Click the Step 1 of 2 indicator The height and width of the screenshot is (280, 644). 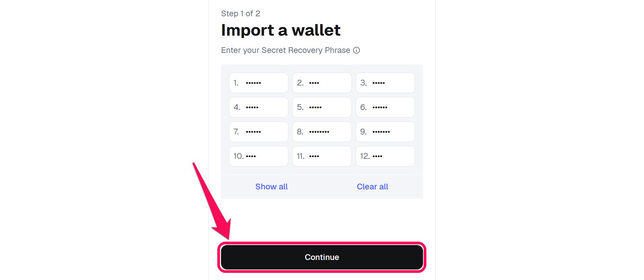241,14
